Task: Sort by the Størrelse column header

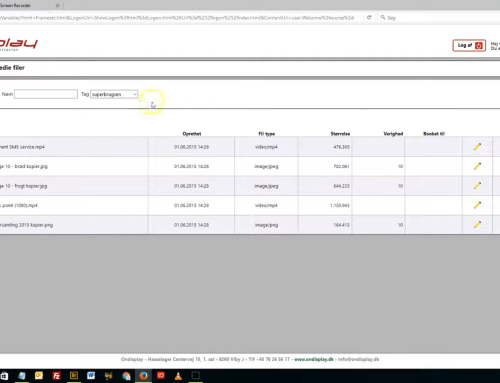Action: (340, 134)
